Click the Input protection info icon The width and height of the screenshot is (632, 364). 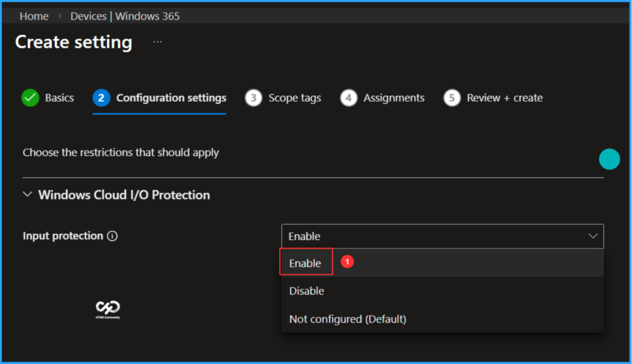[112, 235]
